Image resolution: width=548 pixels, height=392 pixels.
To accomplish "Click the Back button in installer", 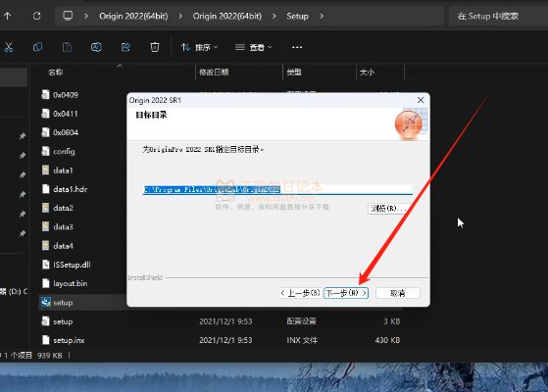I will (x=300, y=293).
